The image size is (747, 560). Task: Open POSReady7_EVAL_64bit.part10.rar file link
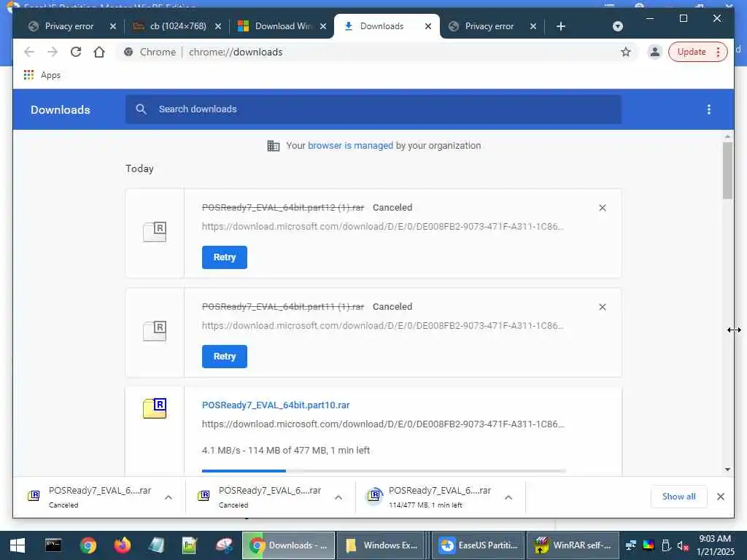pyautogui.click(x=276, y=405)
